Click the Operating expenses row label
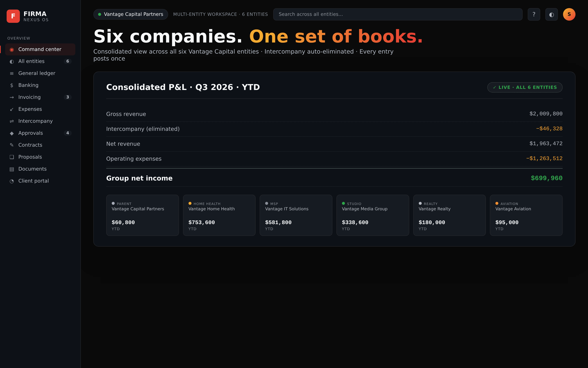 [x=134, y=159]
